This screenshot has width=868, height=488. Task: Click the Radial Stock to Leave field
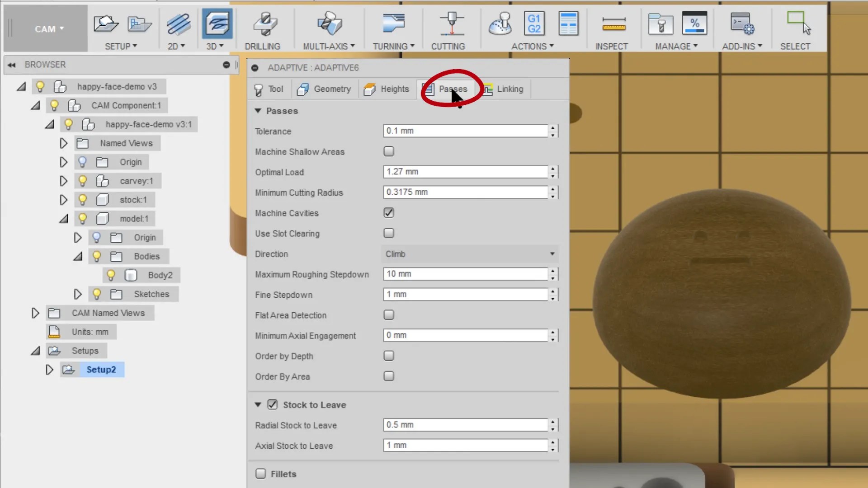point(466,425)
